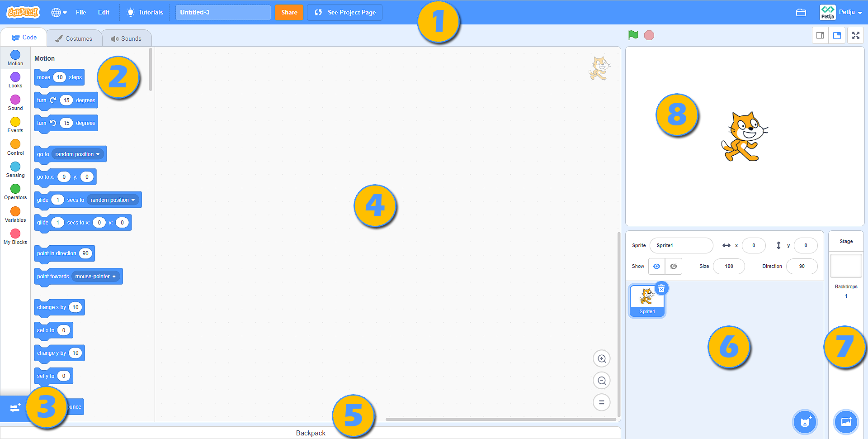This screenshot has height=439, width=868.
Task: Show the sprite using the eye icon
Action: 656,266
